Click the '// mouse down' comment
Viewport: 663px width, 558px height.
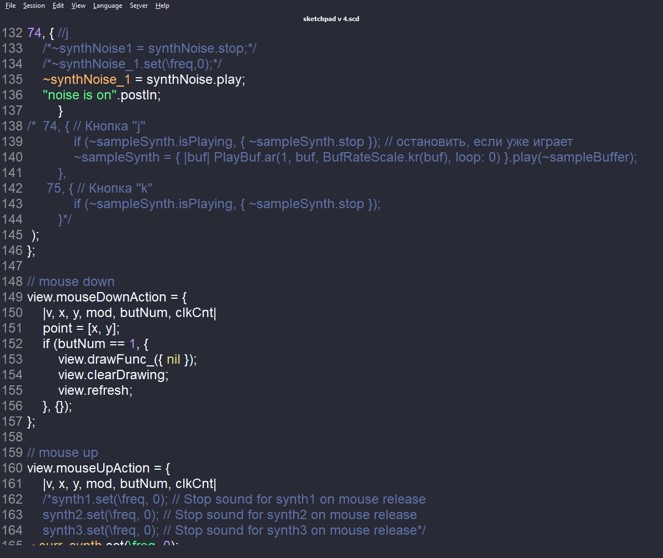pos(71,282)
